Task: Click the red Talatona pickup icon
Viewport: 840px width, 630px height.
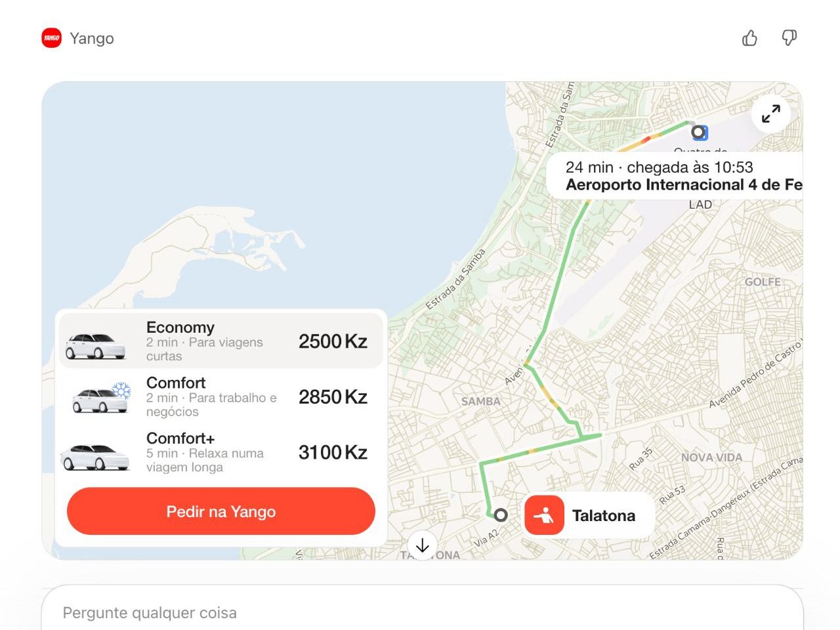Action: 544,516
